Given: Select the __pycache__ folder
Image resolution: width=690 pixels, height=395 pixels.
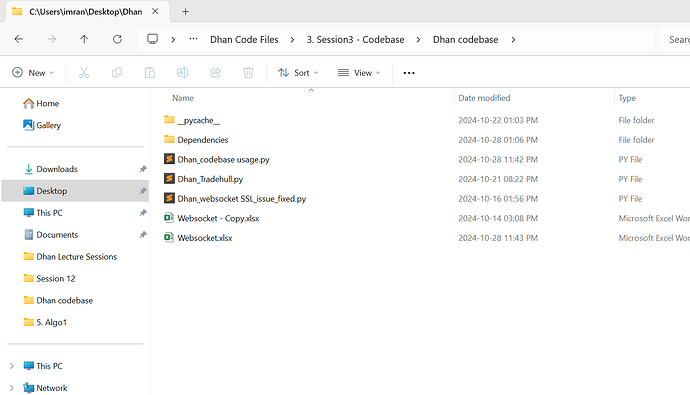Looking at the screenshot, I should (198, 120).
